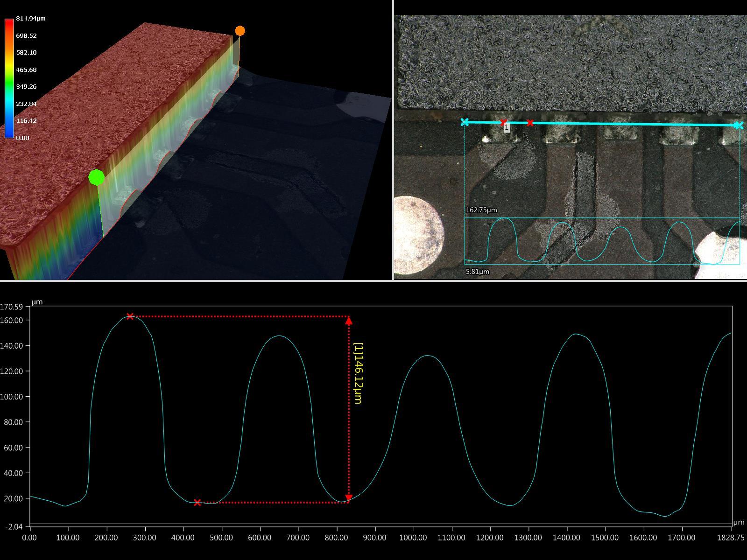
Task: Click the 170.59 Y-axis maximum value
Action: (12, 307)
